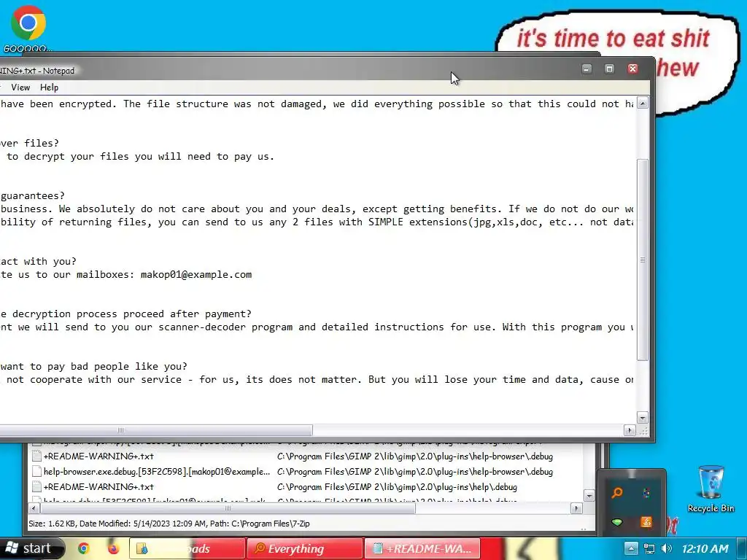747x560 pixels.
Task: Click the volume speaker tray icon
Action: tap(667, 548)
